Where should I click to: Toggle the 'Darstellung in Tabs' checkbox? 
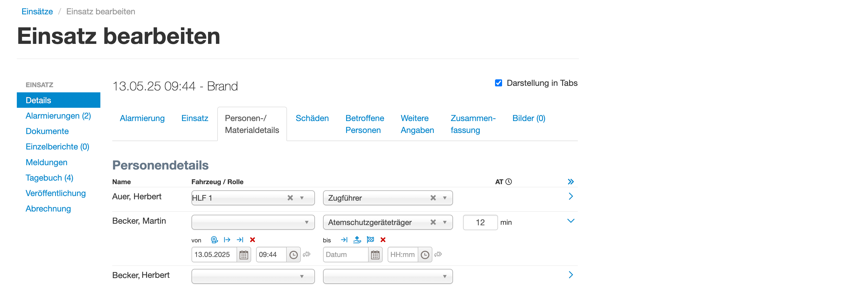(x=498, y=83)
